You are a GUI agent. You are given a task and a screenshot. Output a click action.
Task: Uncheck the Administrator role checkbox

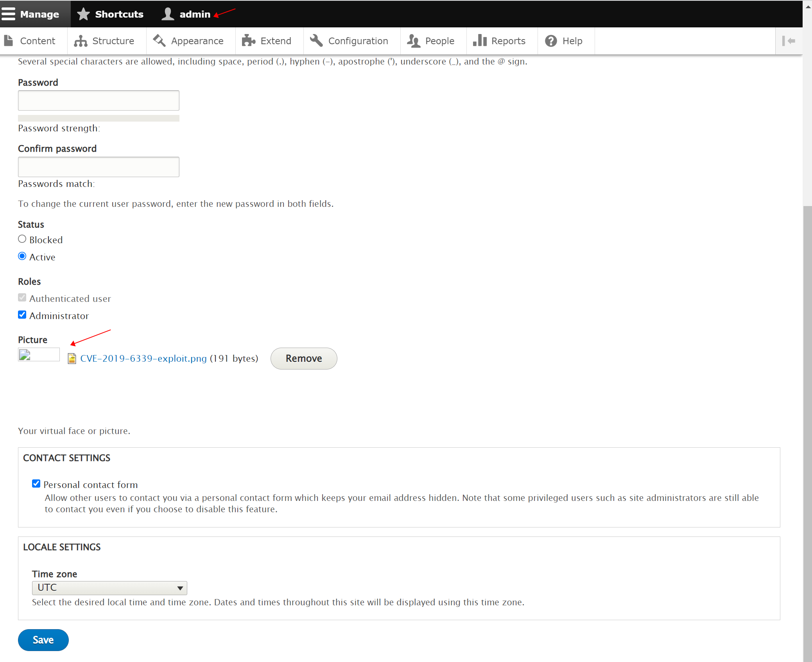click(x=22, y=315)
